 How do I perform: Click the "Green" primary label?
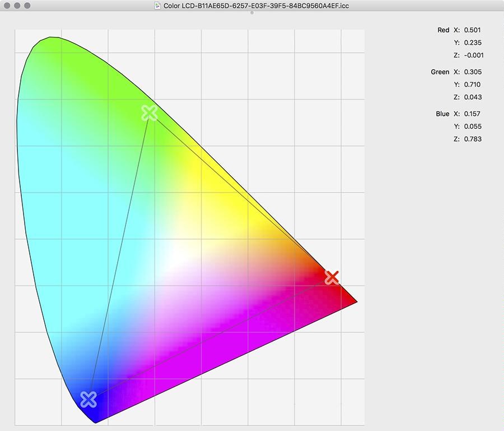point(440,72)
